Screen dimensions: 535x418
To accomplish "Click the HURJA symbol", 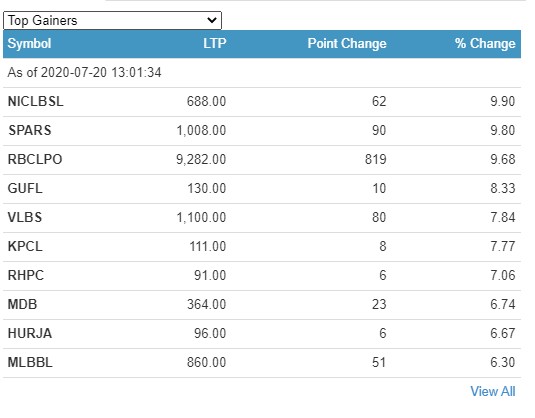I will click(30, 333).
